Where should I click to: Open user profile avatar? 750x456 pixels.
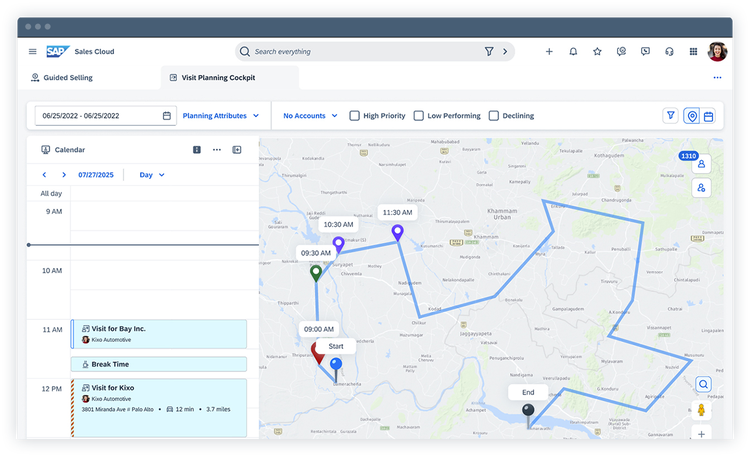click(x=717, y=51)
